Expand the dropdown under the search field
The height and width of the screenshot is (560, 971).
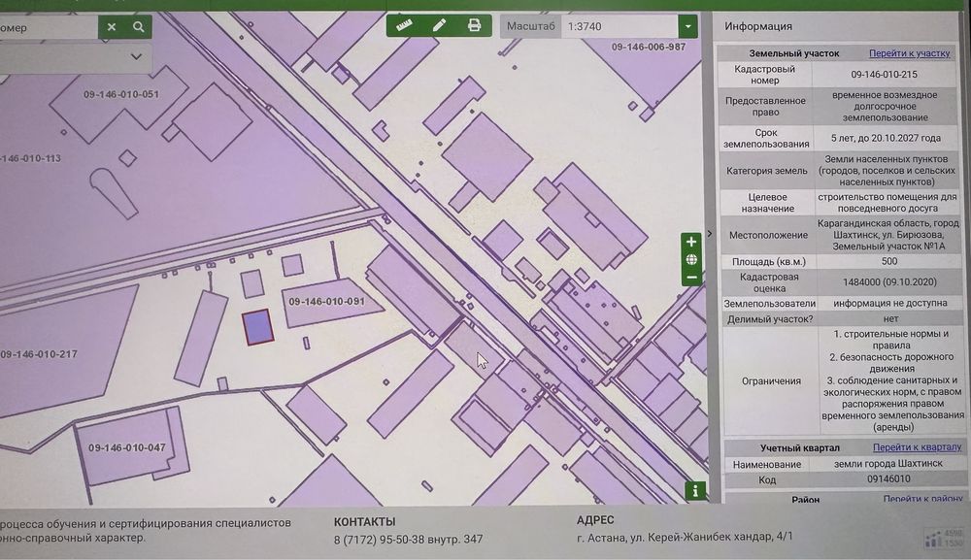tap(136, 57)
